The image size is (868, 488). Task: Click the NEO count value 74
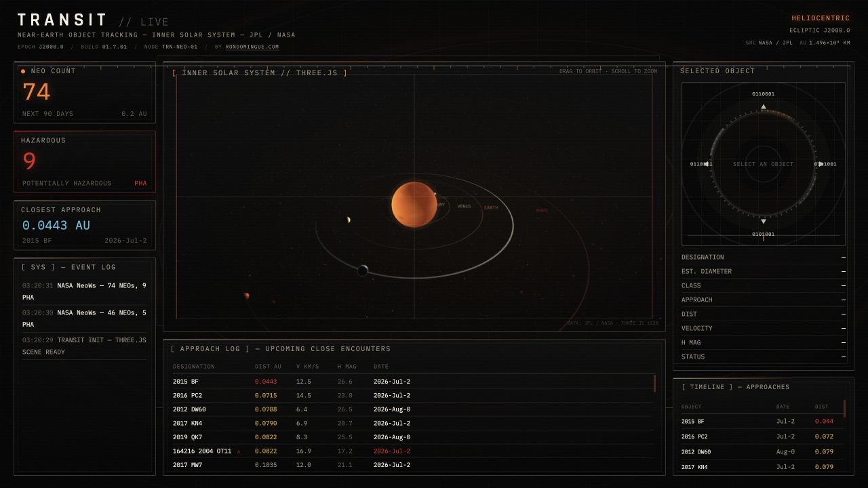coord(37,91)
